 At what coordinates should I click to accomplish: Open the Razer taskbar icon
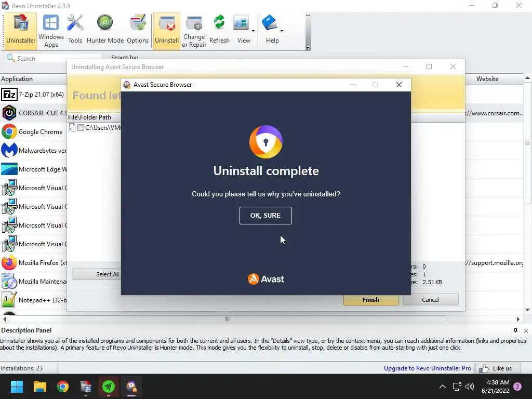tap(109, 387)
